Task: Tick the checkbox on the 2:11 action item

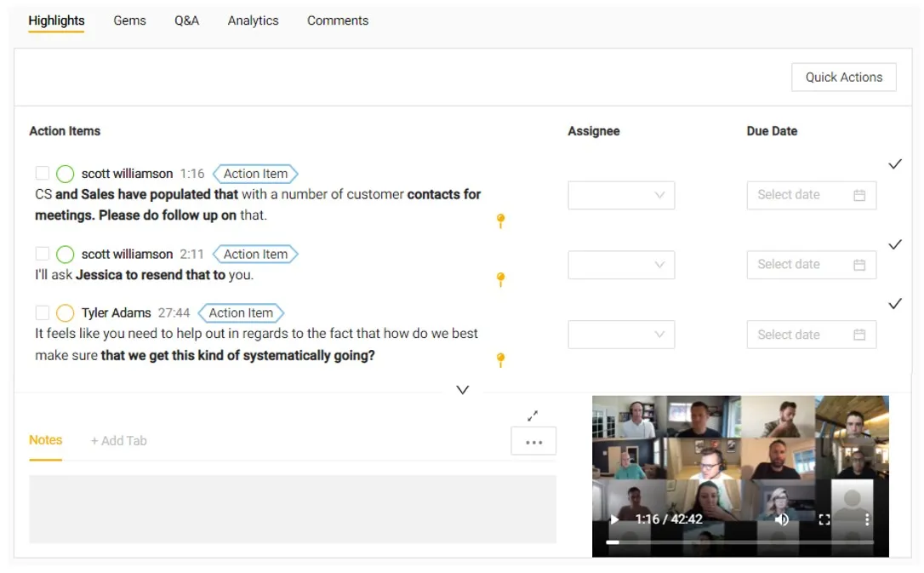Action: [x=43, y=254]
